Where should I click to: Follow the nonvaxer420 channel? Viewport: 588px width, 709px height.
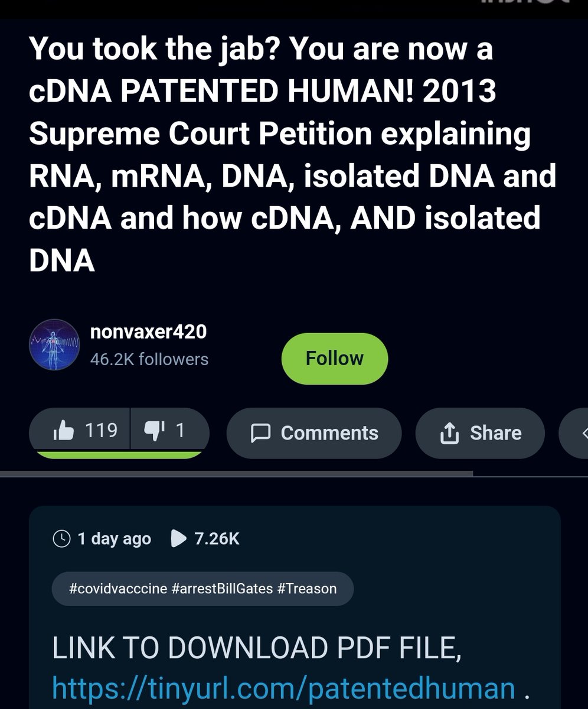pos(334,359)
